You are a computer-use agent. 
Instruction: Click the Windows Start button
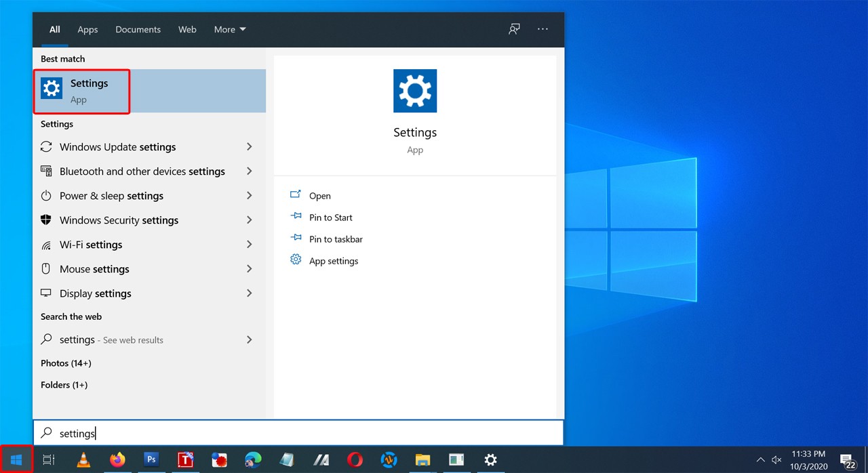point(16,460)
